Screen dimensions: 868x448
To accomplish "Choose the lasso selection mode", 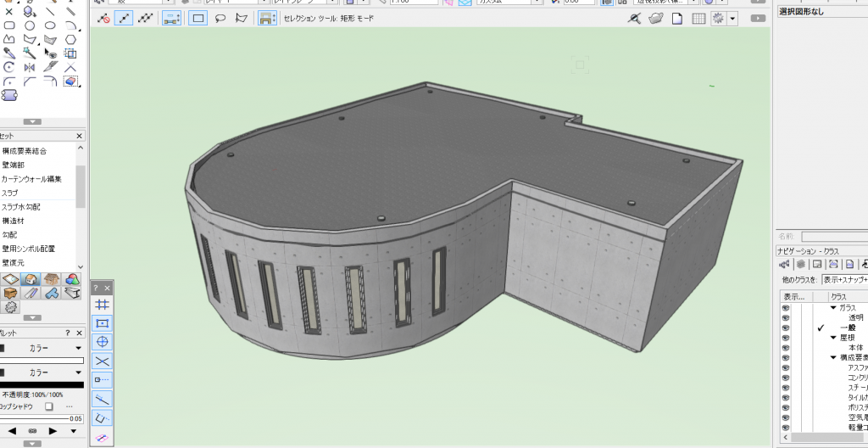I will coord(220,18).
